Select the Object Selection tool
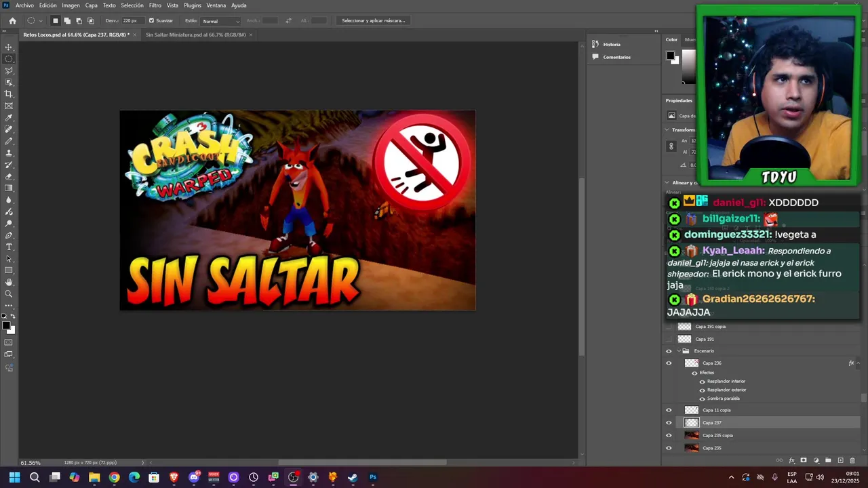This screenshot has height=488, width=868. tap(9, 82)
